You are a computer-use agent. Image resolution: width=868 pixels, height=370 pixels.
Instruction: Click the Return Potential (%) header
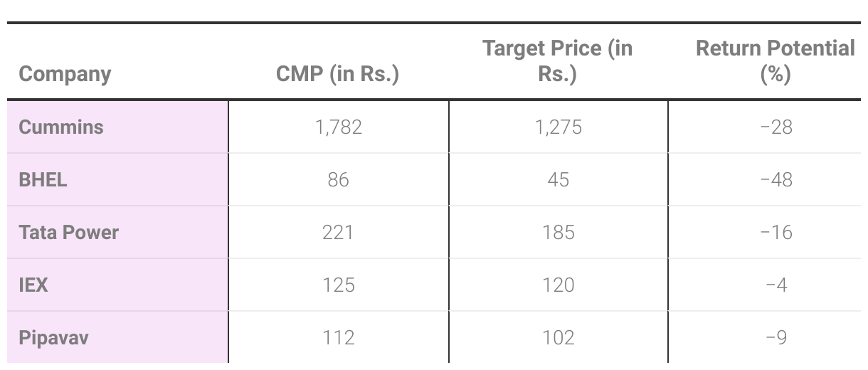pyautogui.click(x=775, y=61)
